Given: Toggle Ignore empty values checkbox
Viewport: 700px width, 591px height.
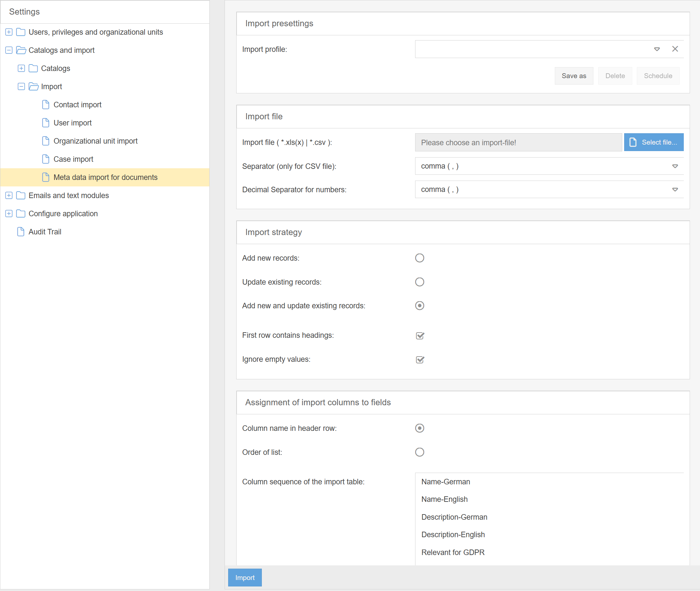Looking at the screenshot, I should [420, 360].
